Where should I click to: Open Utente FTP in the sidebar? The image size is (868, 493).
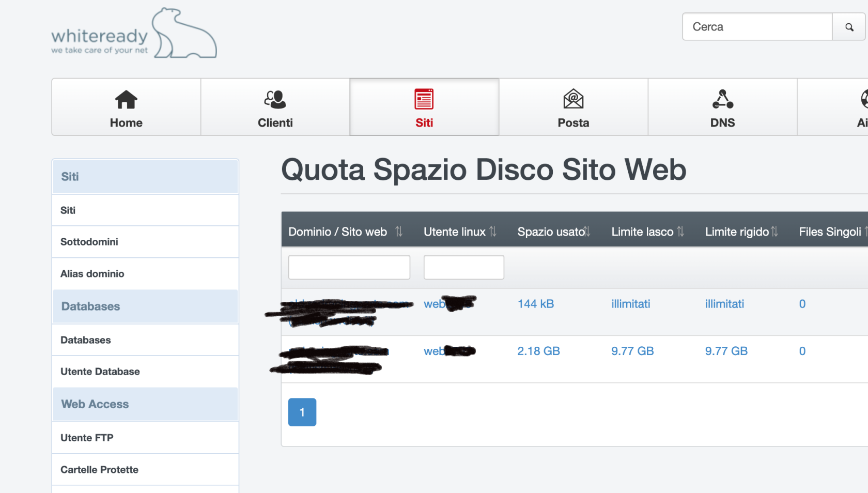(145, 438)
